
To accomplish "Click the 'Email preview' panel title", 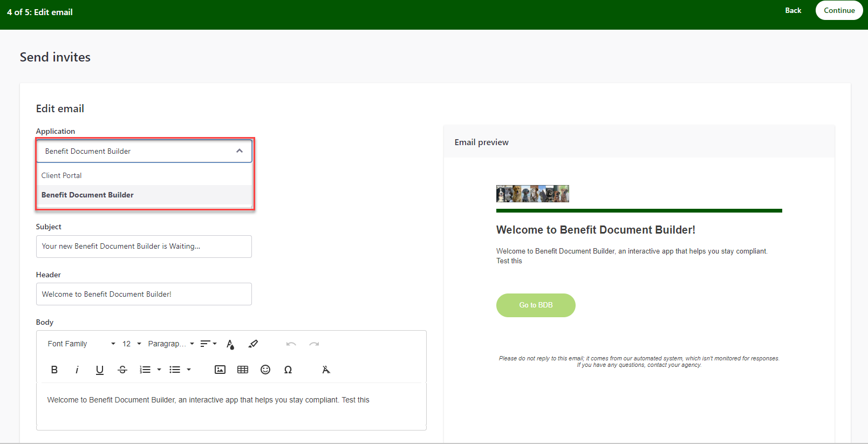I will pos(482,142).
